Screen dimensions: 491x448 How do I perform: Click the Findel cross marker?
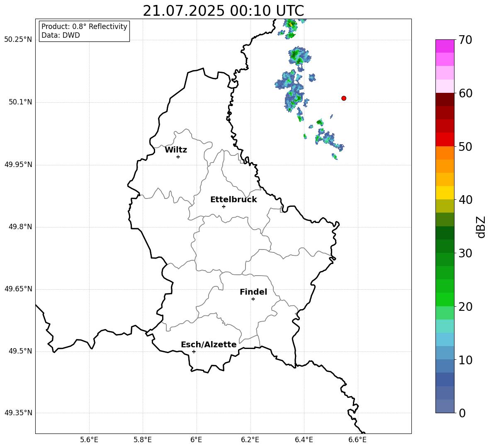tap(253, 299)
